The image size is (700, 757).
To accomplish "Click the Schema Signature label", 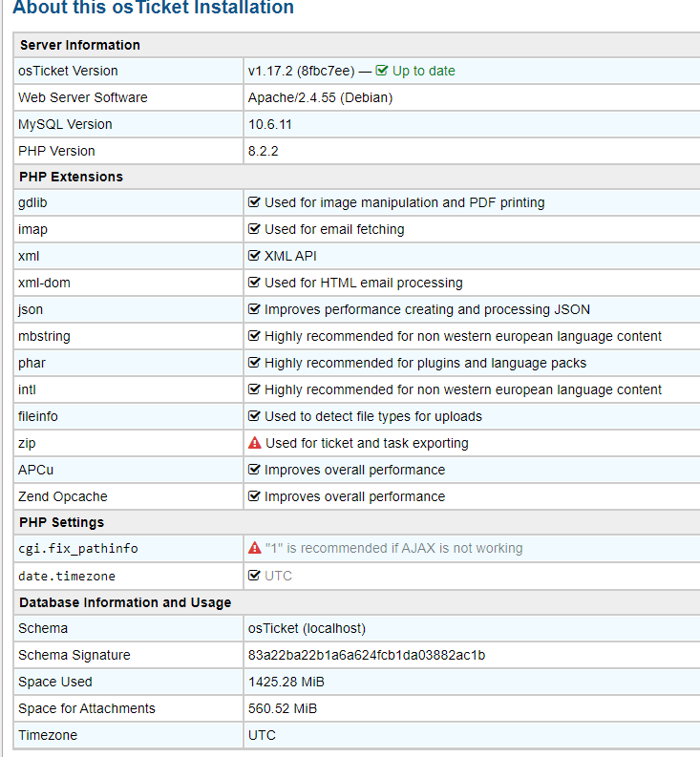I will pyautogui.click(x=74, y=655).
